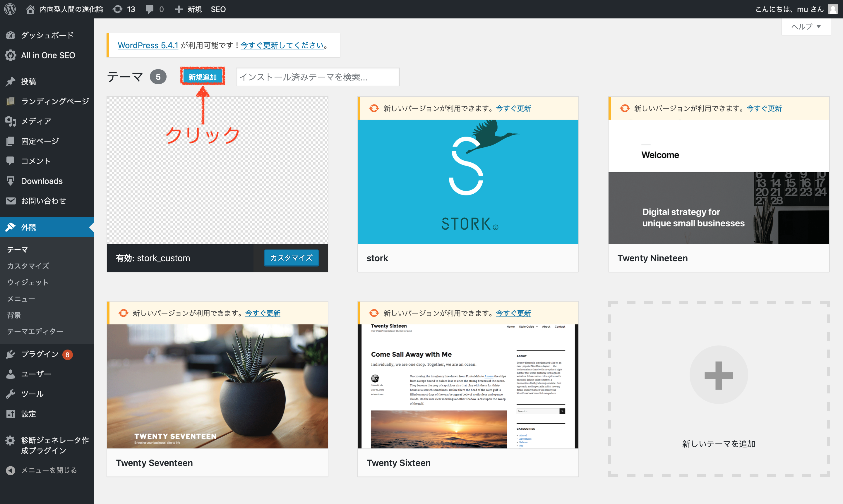Open the comments bubble icon in admin bar
This screenshot has width=843, height=504.
coord(149,9)
